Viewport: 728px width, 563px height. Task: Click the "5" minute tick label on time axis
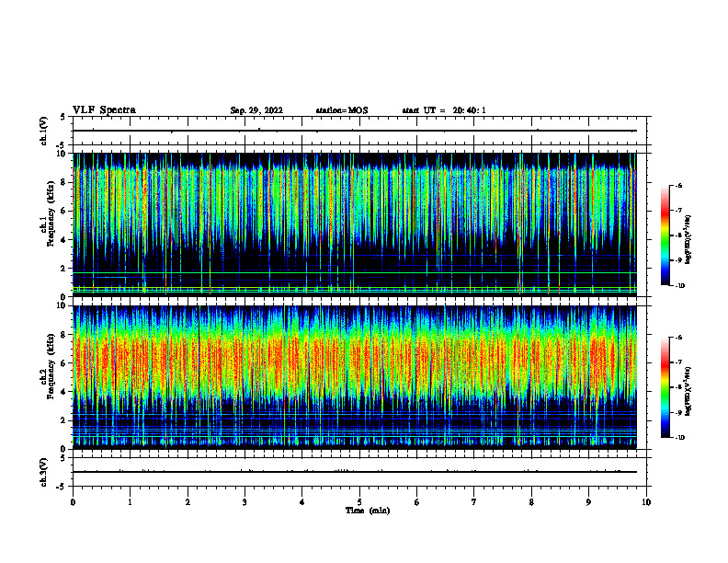(359, 502)
